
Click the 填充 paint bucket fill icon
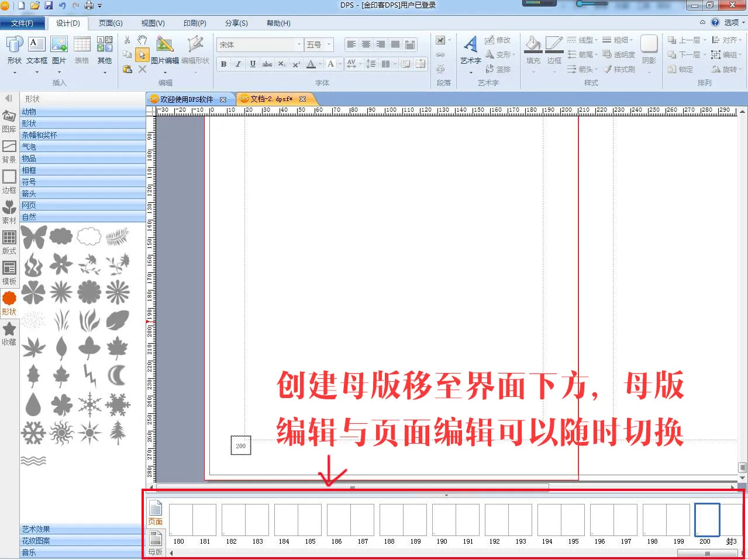point(533,44)
